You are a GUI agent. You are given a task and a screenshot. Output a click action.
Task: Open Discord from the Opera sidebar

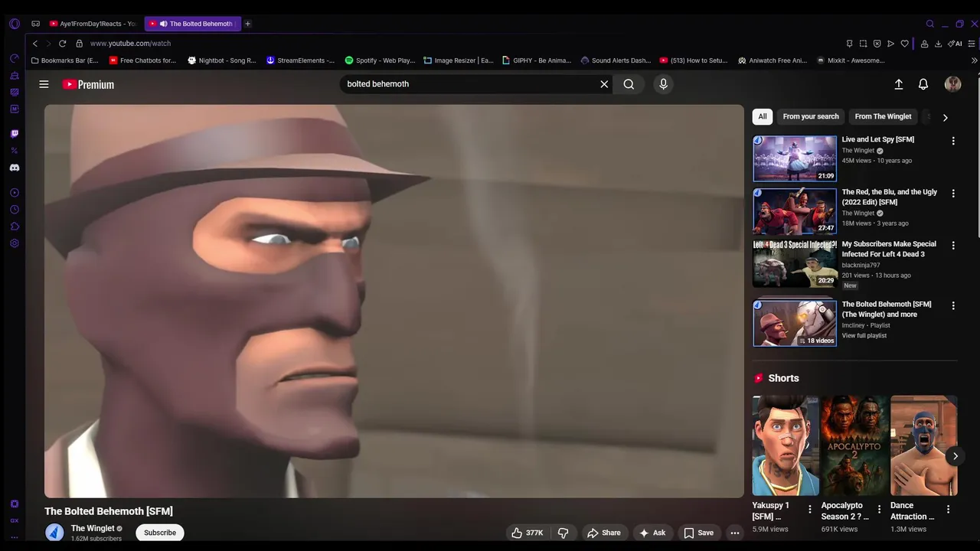pyautogui.click(x=14, y=168)
